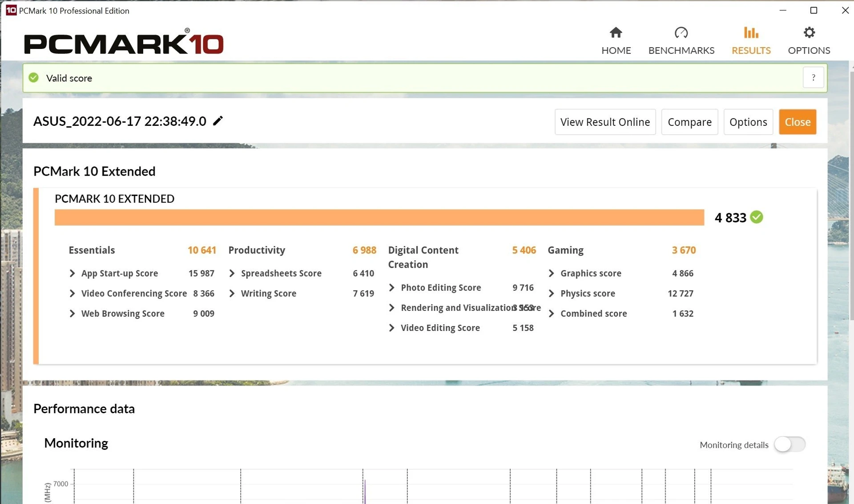Viewport: 854px width, 504px height.
Task: Click the green check beside 4 833 score
Action: tap(757, 217)
